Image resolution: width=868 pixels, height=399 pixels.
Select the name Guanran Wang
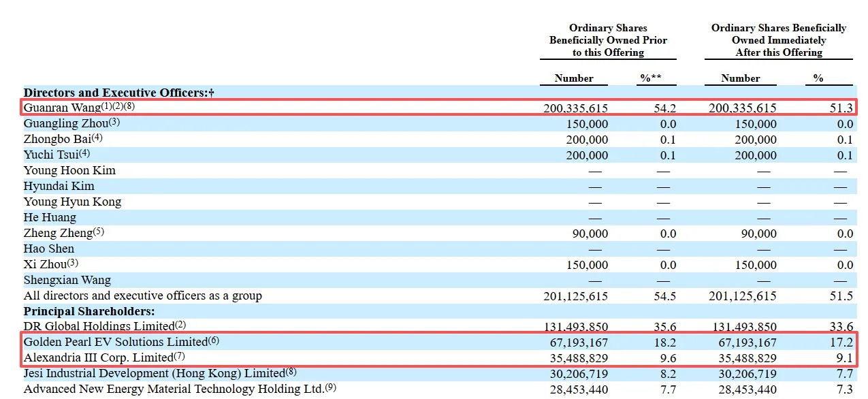point(62,108)
